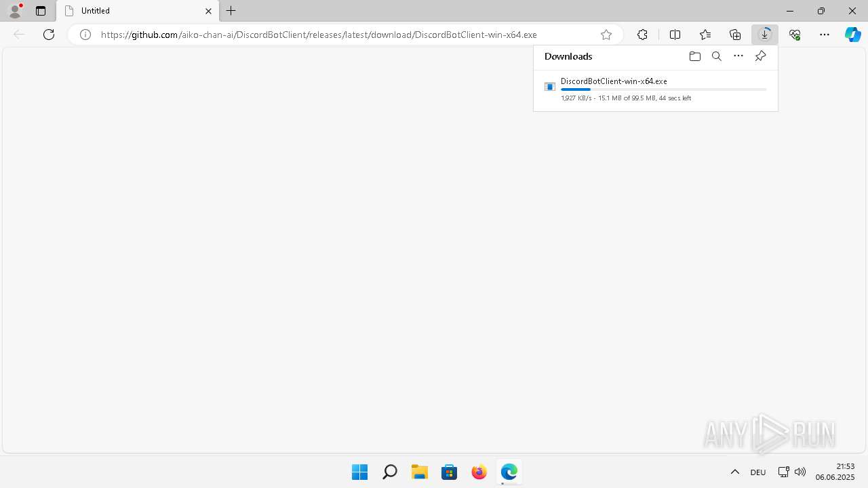Pin the Downloads panel
868x488 pixels.
point(760,56)
